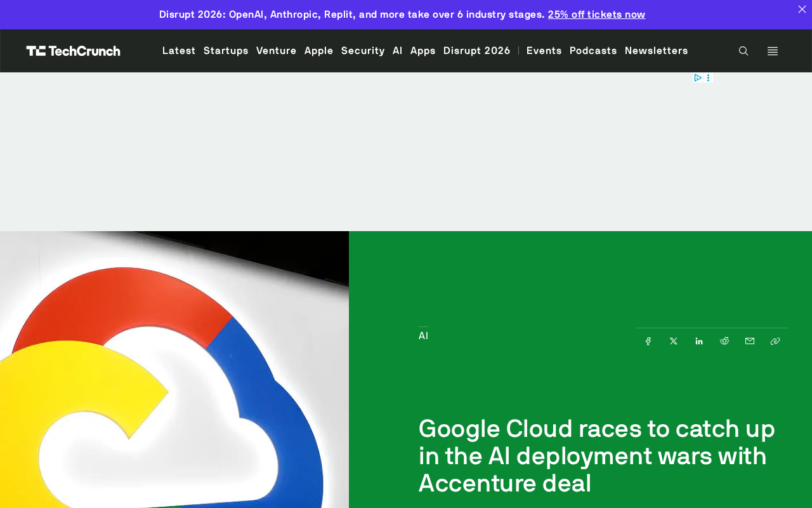
Task: Navigate to the Apple section
Action: click(x=319, y=51)
